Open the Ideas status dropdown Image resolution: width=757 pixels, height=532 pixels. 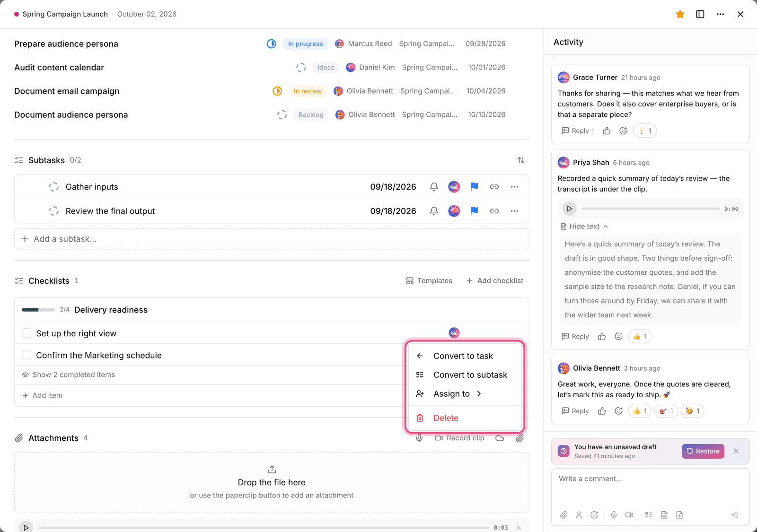coord(326,68)
